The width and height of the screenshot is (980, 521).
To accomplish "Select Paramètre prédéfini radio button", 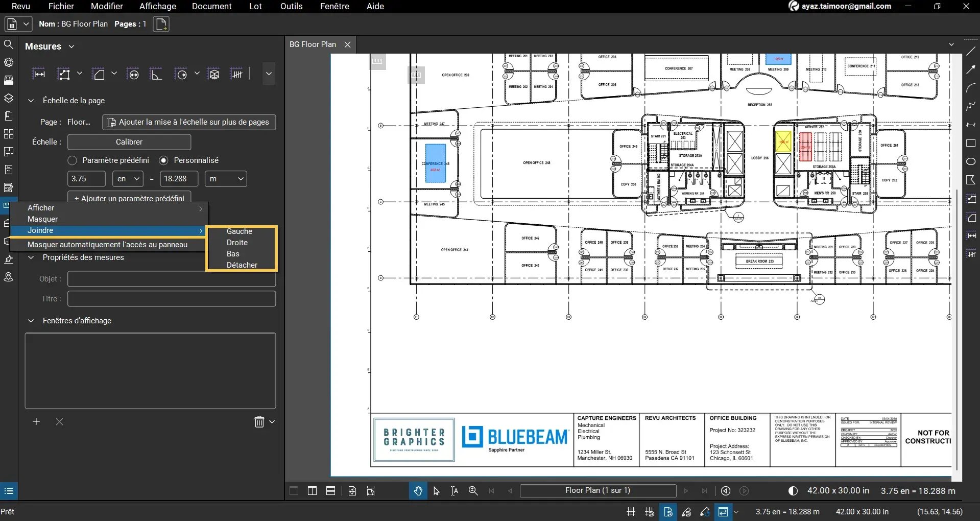I will click(x=72, y=160).
